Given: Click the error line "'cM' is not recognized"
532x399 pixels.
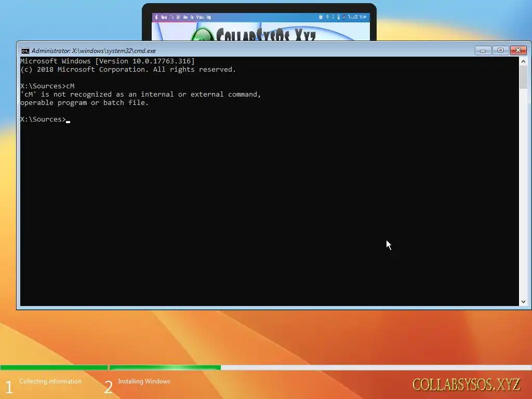Looking at the screenshot, I should 140,95.
